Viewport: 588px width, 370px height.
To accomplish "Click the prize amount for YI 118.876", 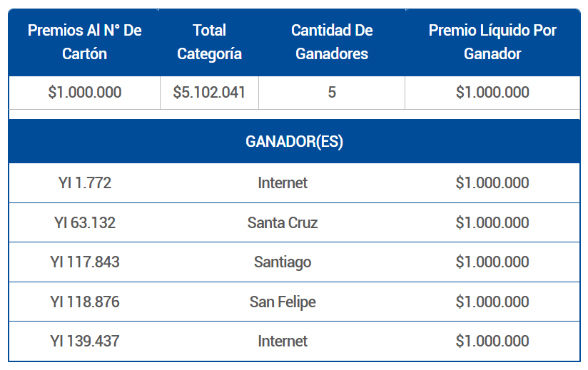I will tap(492, 302).
